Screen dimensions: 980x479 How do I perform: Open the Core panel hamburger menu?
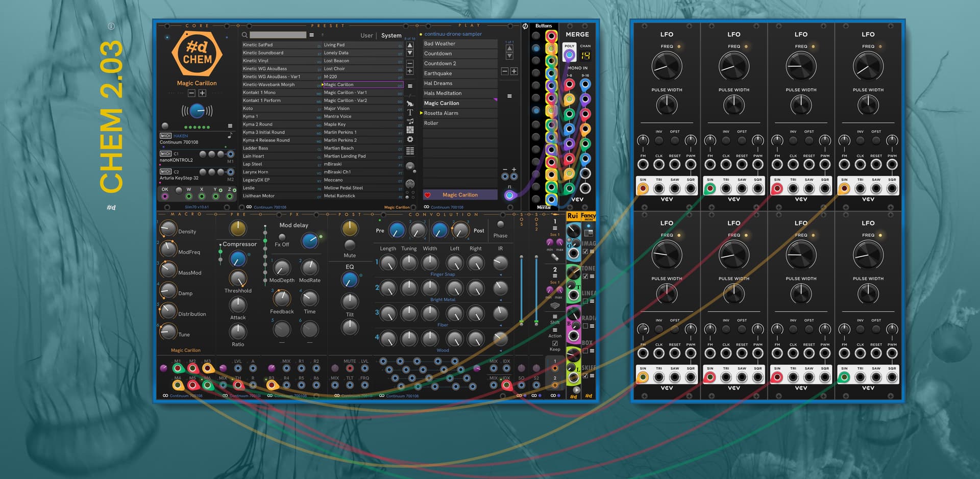(x=230, y=126)
